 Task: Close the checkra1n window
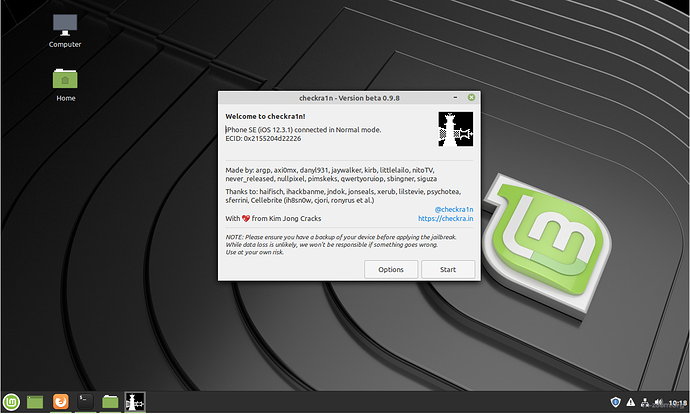[471, 97]
